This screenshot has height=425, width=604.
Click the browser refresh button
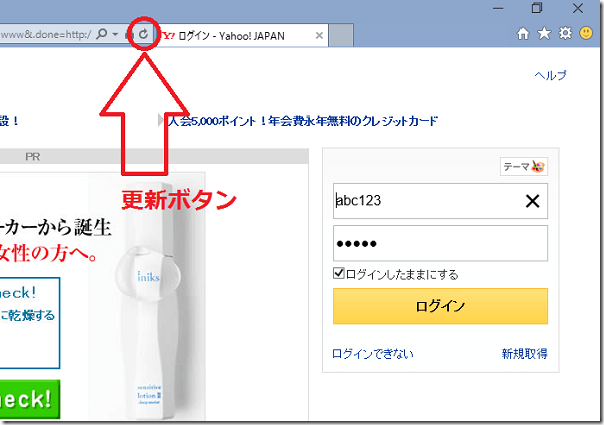pyautogui.click(x=144, y=35)
